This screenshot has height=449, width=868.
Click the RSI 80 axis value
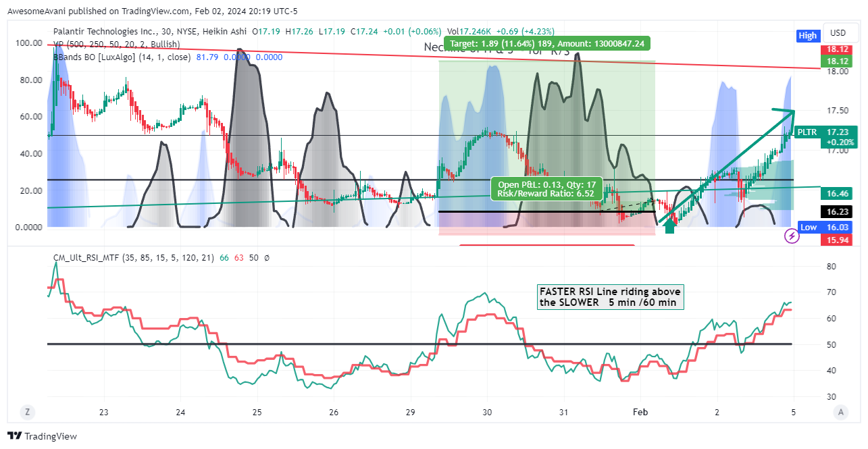[831, 267]
